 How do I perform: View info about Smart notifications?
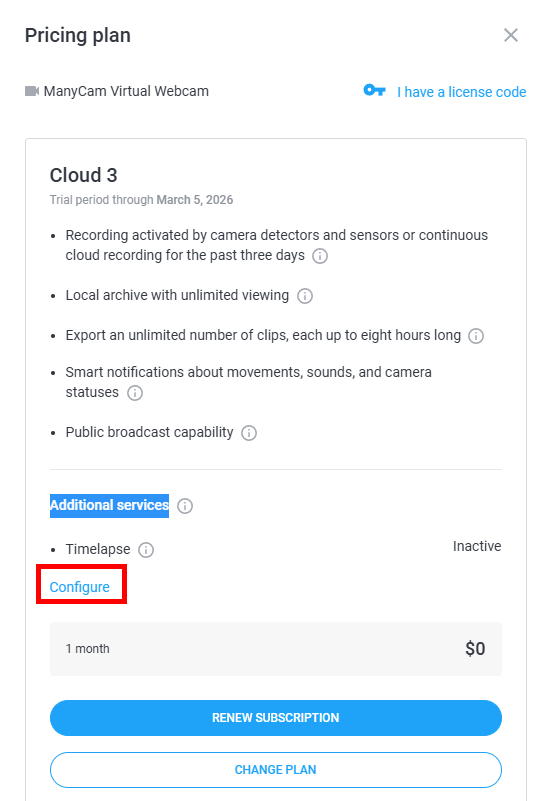pyautogui.click(x=135, y=393)
